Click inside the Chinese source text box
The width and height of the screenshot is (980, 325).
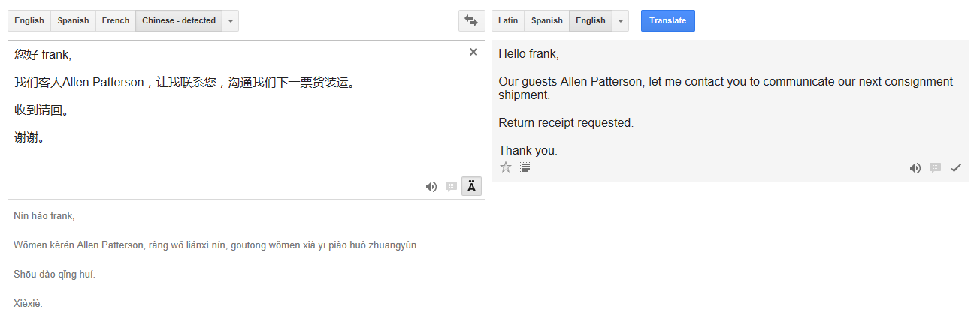point(247,120)
